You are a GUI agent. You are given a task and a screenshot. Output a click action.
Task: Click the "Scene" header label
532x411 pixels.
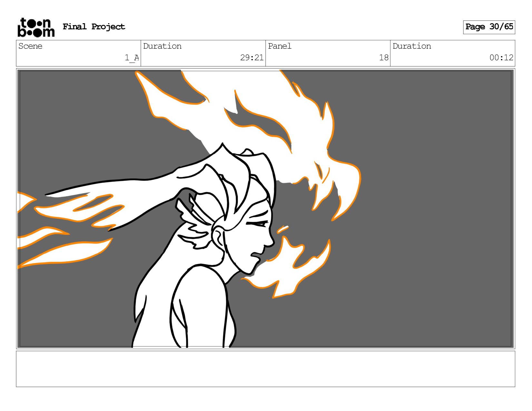(30, 46)
